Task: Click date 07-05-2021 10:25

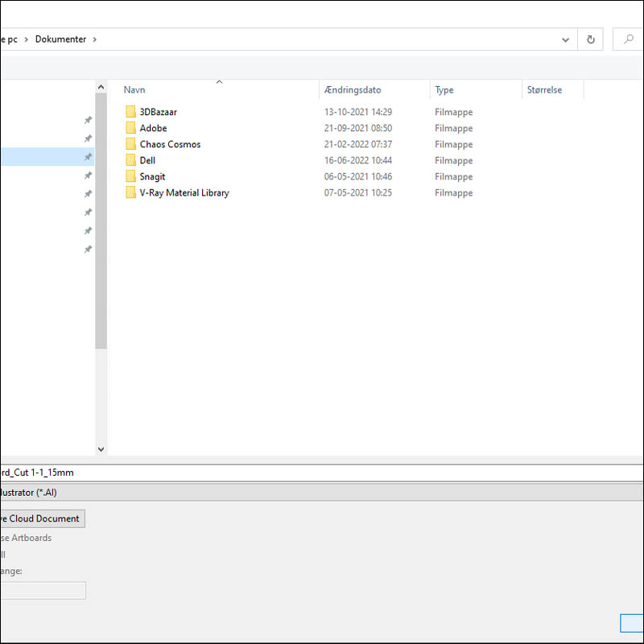Action: coord(358,192)
